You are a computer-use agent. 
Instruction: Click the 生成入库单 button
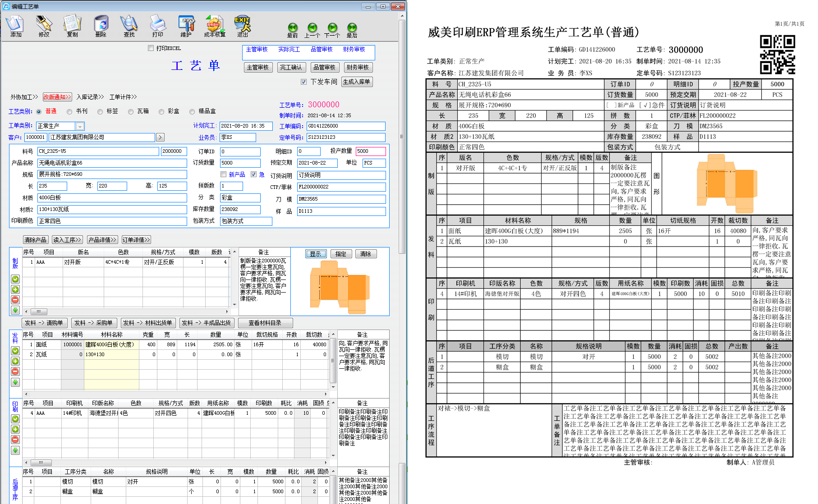tap(357, 82)
